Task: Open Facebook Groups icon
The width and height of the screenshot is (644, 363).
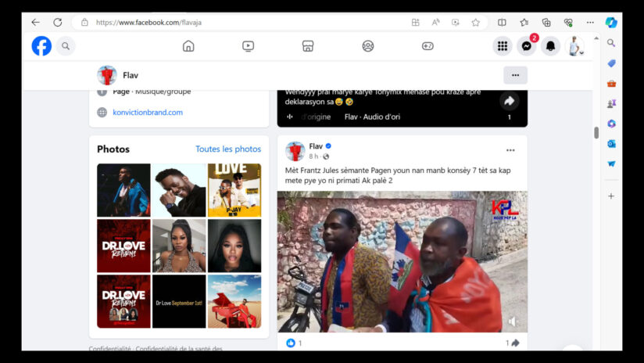Action: [x=368, y=46]
